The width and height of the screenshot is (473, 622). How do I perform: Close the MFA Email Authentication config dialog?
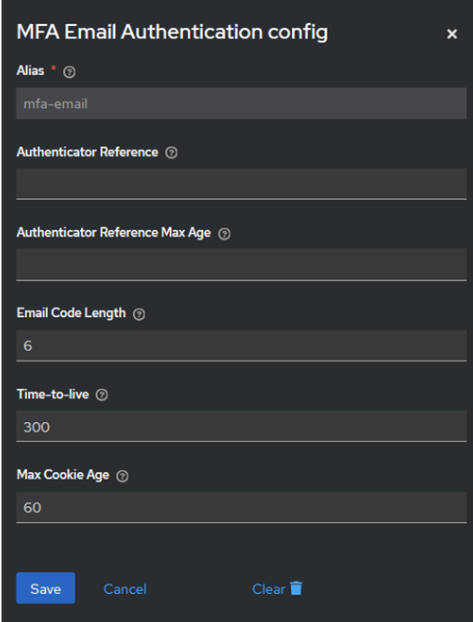tap(452, 34)
